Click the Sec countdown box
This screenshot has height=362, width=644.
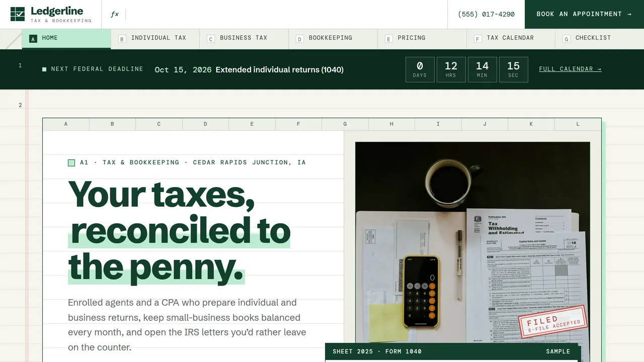point(513,69)
